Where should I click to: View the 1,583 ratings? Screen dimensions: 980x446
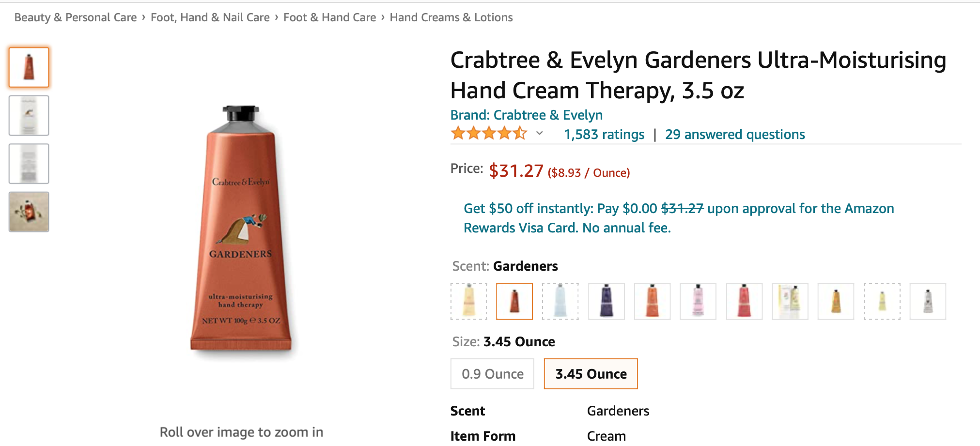pyautogui.click(x=604, y=135)
